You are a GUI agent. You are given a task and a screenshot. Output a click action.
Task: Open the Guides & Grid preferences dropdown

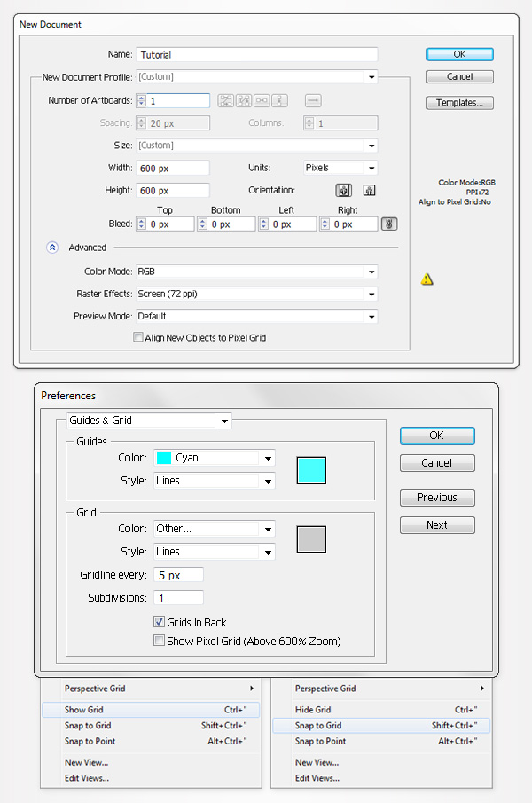pyautogui.click(x=149, y=421)
